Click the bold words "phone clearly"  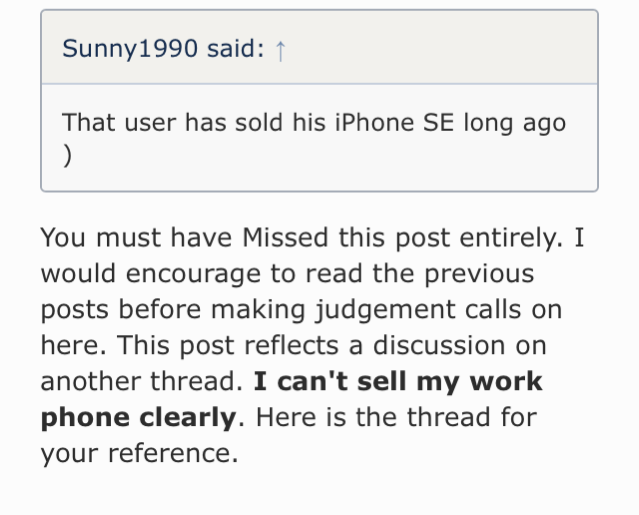click(x=139, y=418)
